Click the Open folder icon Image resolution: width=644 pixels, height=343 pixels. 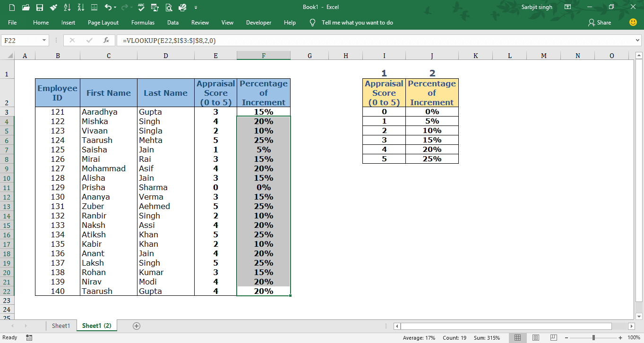26,8
